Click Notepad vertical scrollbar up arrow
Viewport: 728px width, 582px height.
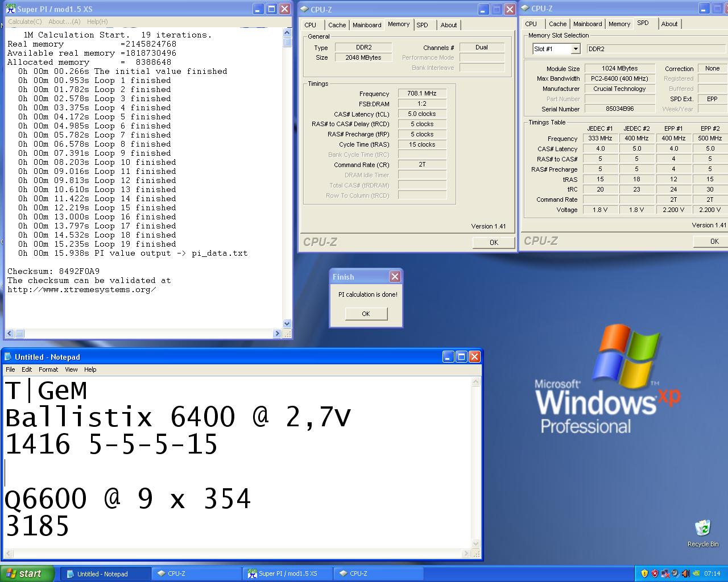coord(476,382)
